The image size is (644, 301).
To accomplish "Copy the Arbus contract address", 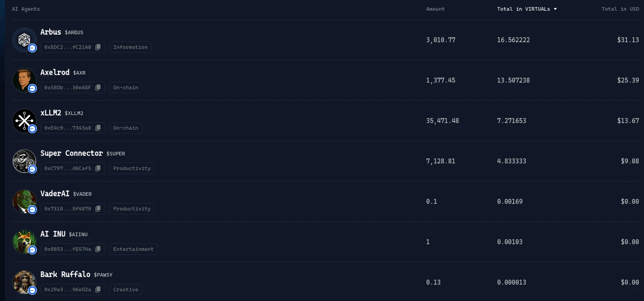I will (98, 47).
